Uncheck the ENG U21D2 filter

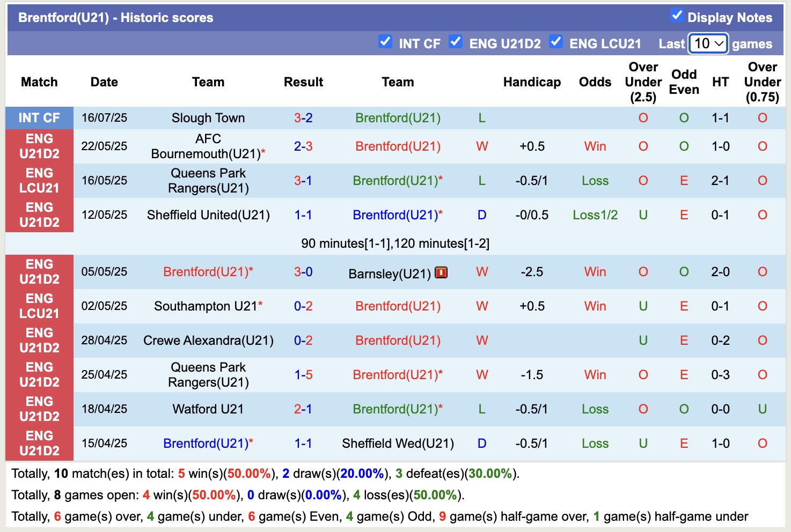[456, 41]
